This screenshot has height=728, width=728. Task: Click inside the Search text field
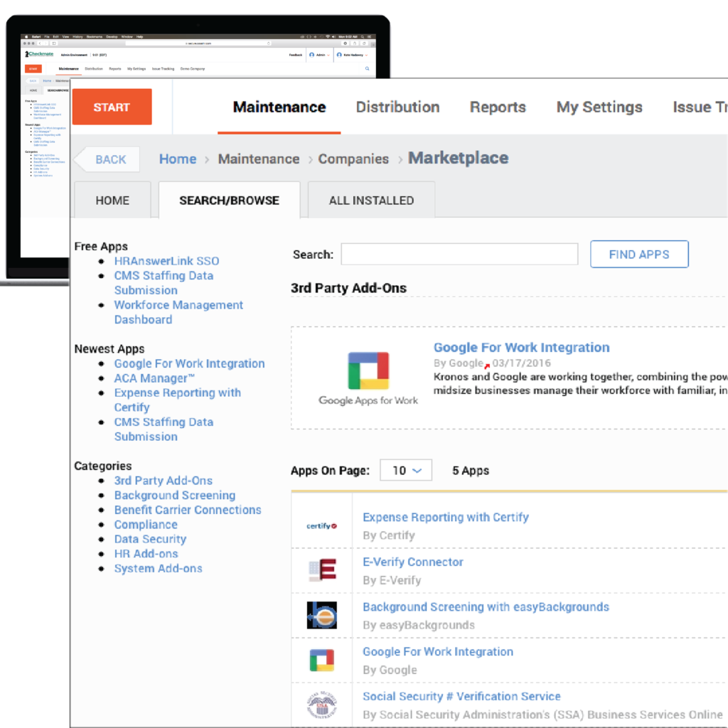(459, 254)
